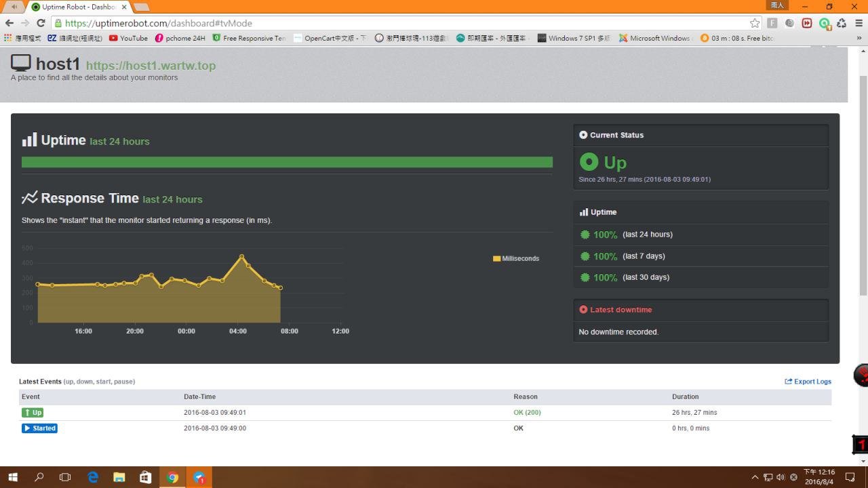Click the Export Logs link
Screen dimensions: 868x488
(x=808, y=382)
